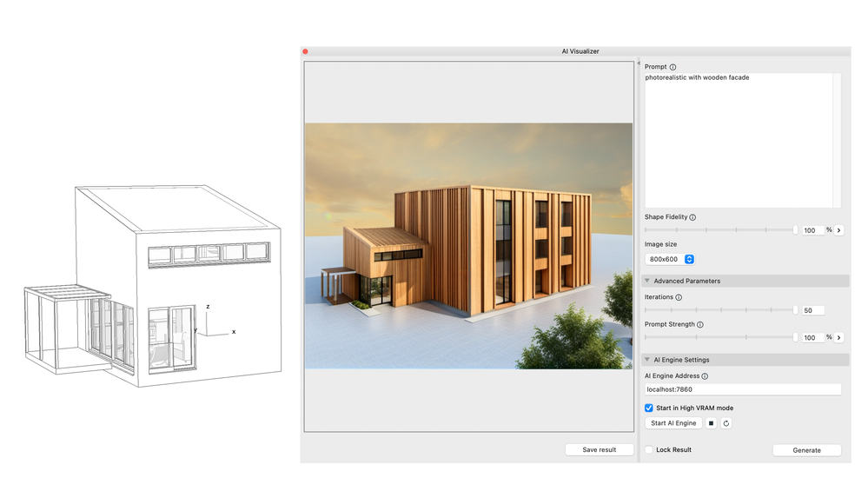Restart the AI engine with the refresh icon
The image size is (868, 491).
click(x=726, y=423)
